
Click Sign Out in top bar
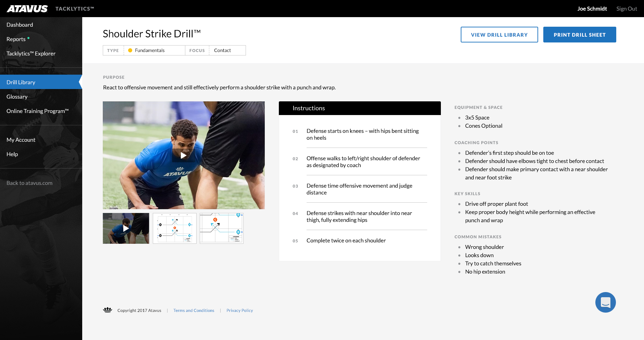pos(627,9)
